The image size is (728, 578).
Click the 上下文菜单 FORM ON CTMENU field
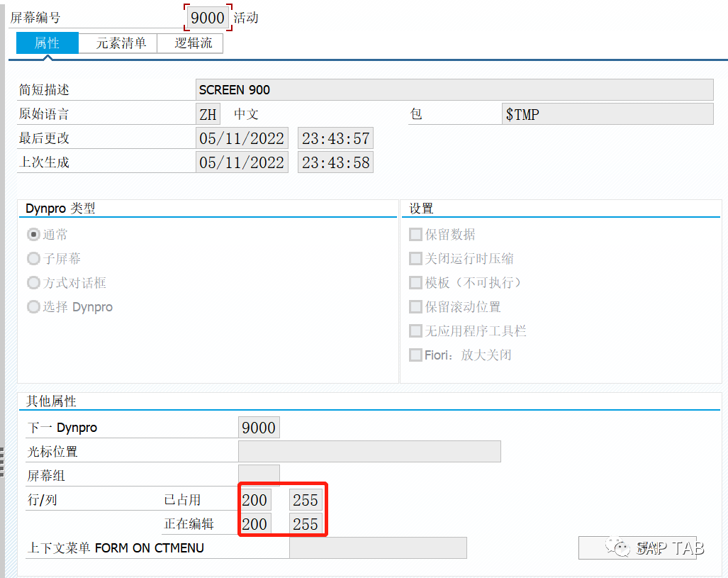pos(378,548)
